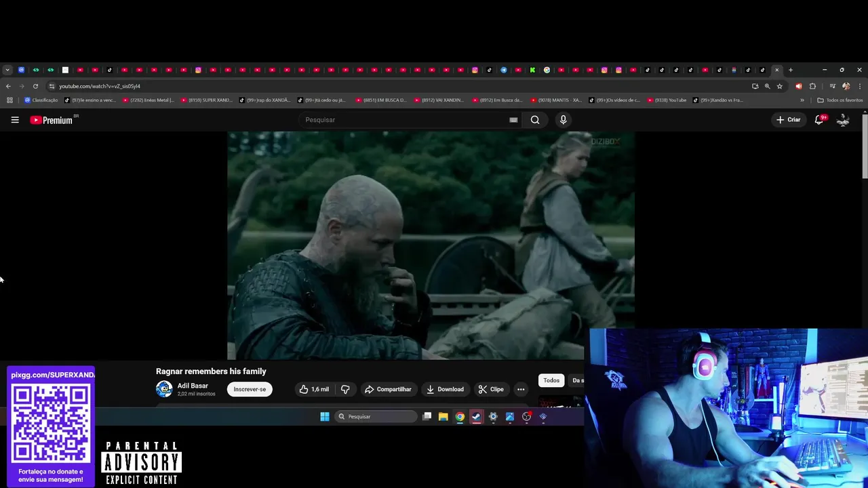Screen dimensions: 868x488
Task: Open the EM BUSCA D... bookmark
Action: (x=381, y=100)
